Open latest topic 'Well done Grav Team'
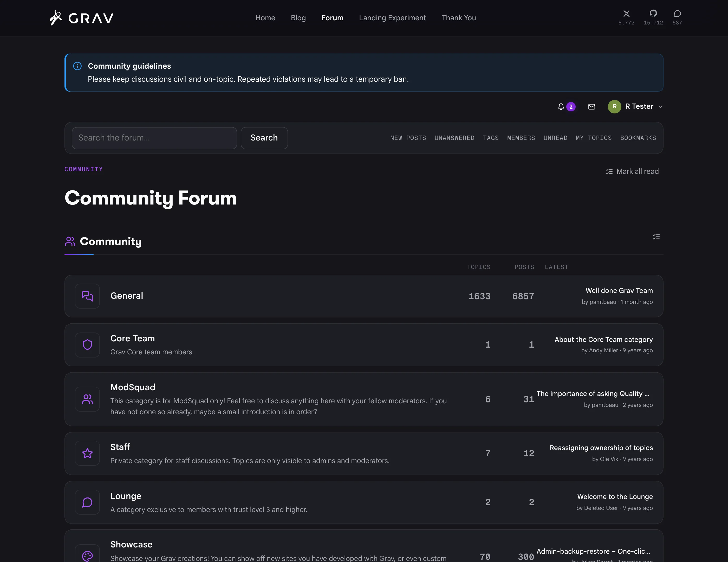Image resolution: width=728 pixels, height=562 pixels. pyautogui.click(x=619, y=291)
